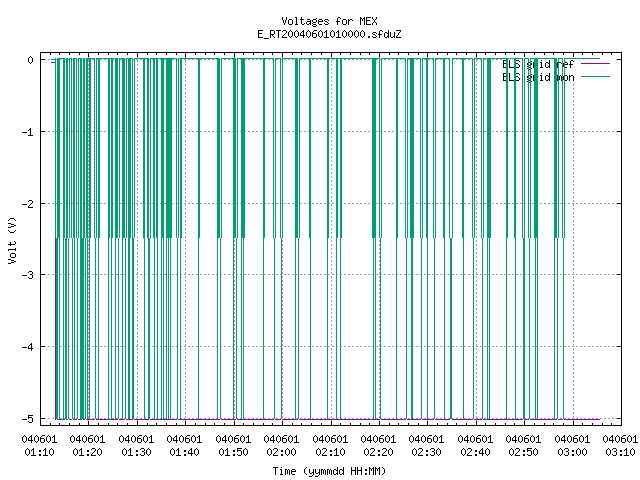This screenshot has width=640, height=480.
Task: Click the x-axis tick label 03:00
Action: (x=572, y=452)
